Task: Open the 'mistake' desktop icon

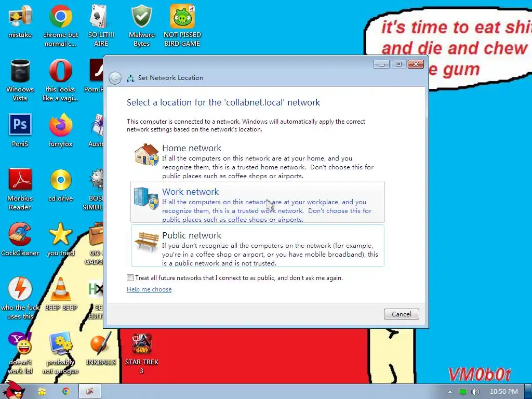Action: [20, 22]
